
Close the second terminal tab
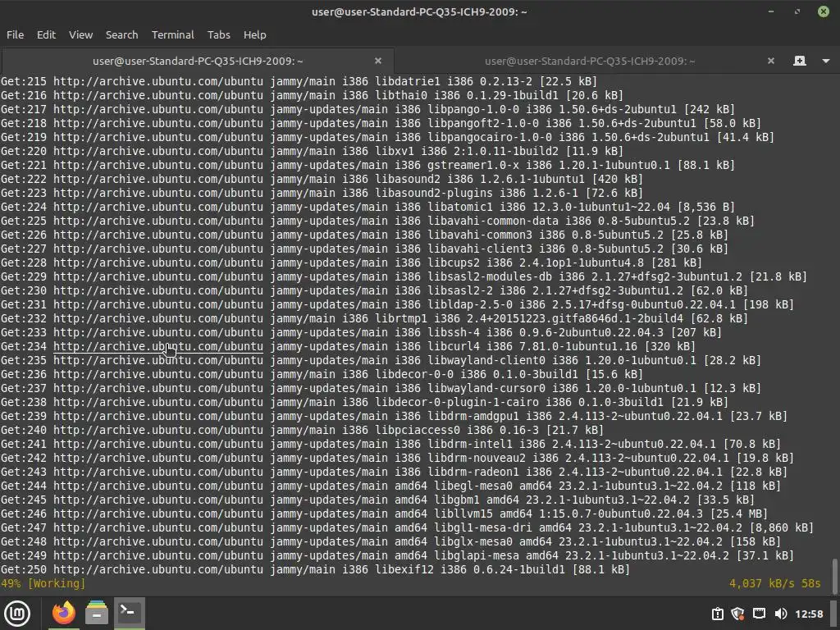click(771, 61)
